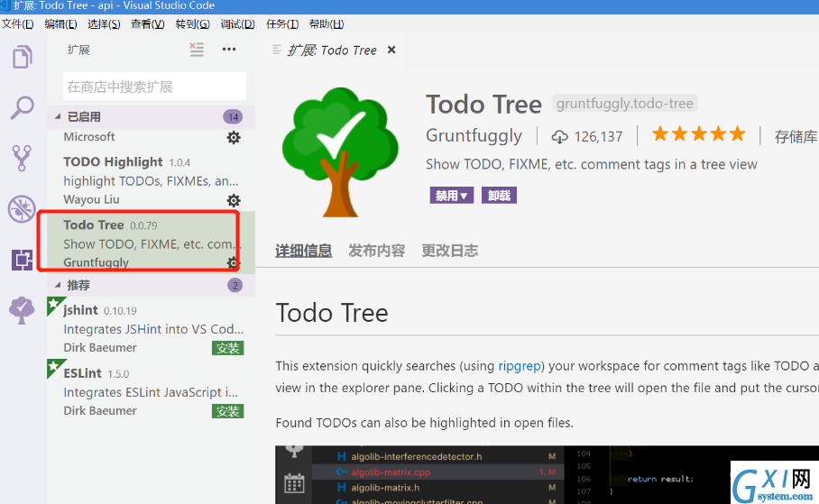The image size is (819, 504).
Task: Open the 存储库 repository link
Action: click(796, 137)
